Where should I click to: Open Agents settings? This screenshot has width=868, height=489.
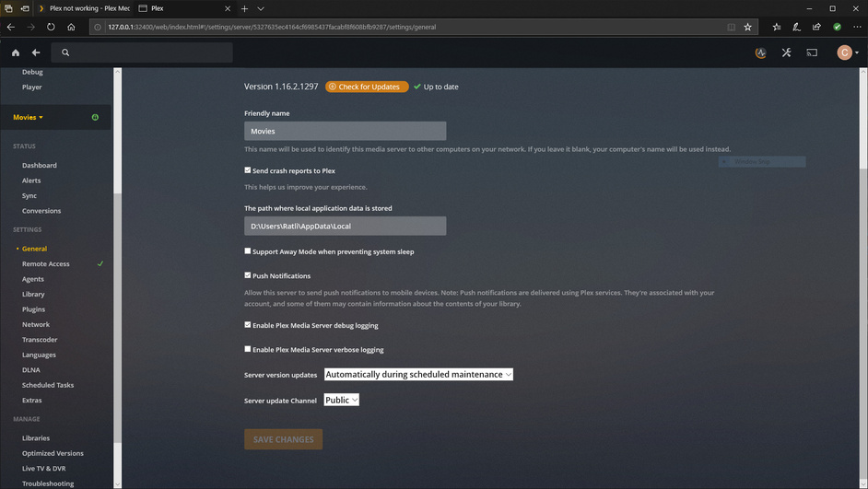tap(32, 279)
